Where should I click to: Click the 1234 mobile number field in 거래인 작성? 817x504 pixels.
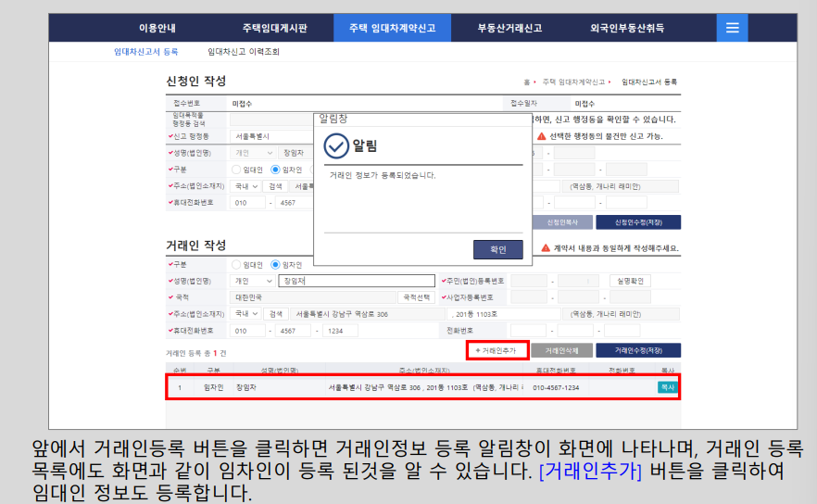pos(340,331)
